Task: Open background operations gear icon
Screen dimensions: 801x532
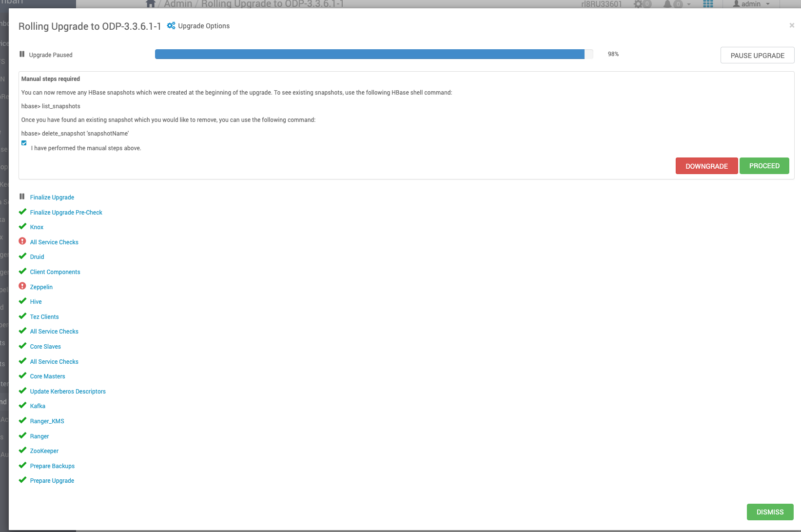Action: [638, 4]
